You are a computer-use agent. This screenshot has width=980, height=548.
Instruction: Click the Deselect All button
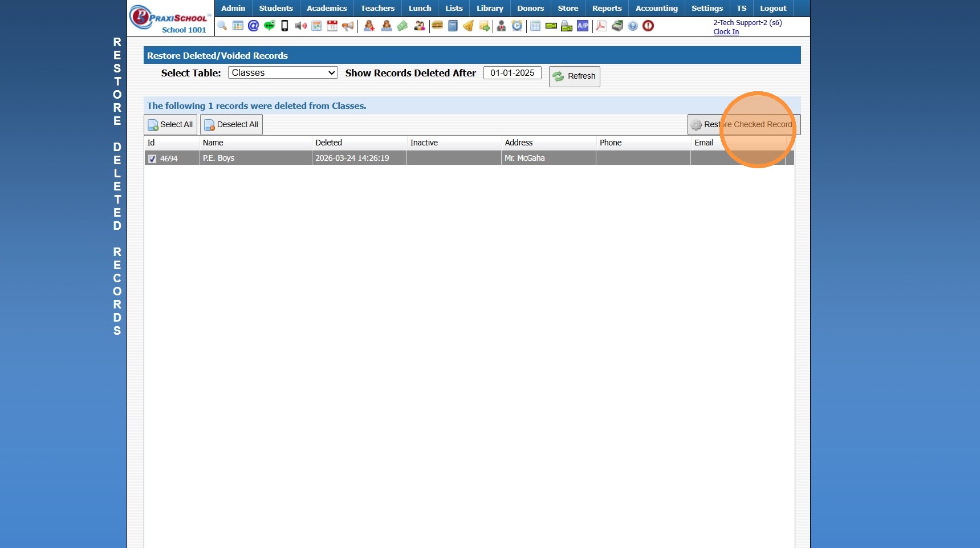pyautogui.click(x=231, y=124)
